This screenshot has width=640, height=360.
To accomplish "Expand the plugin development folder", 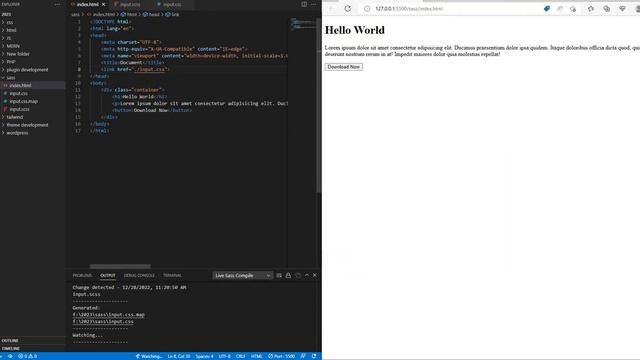I will pyautogui.click(x=33, y=69).
